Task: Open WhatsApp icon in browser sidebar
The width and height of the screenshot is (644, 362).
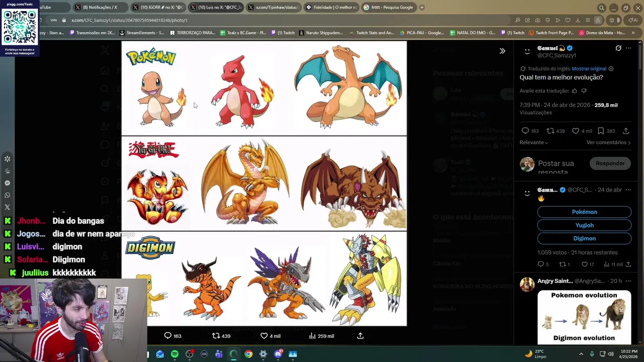Action: pos(7,195)
